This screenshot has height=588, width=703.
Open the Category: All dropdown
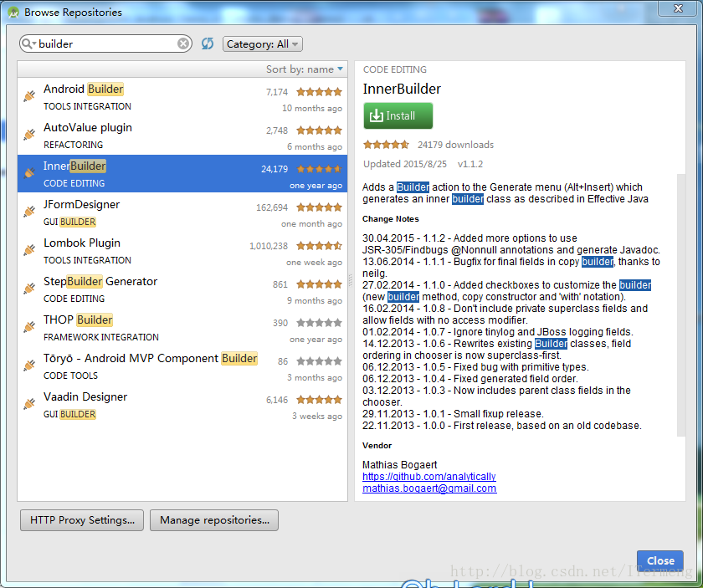coord(262,44)
